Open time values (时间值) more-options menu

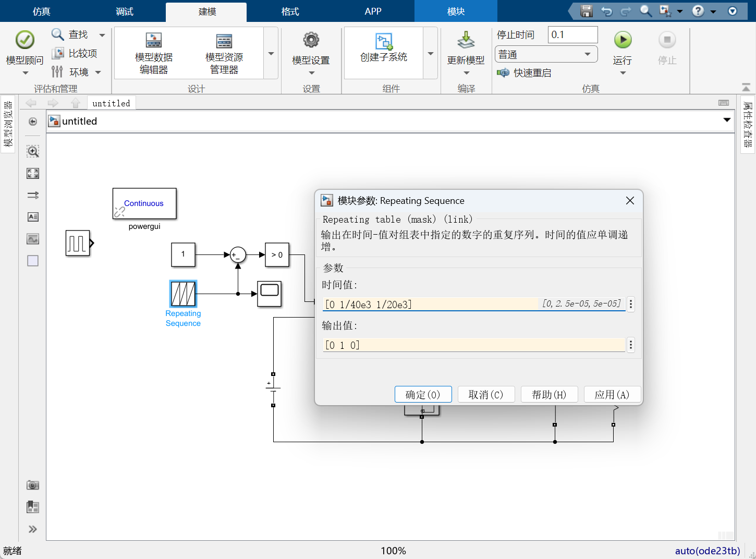[x=631, y=304]
